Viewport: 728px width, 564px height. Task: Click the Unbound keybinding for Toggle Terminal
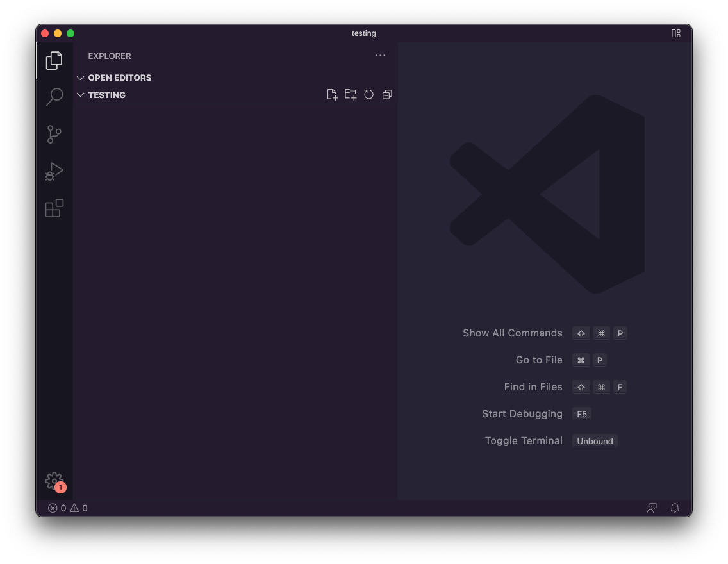pos(595,441)
